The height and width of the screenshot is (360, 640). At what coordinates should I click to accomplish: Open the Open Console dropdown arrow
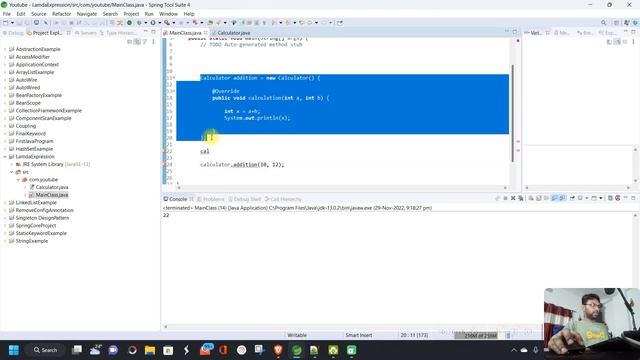(601, 198)
